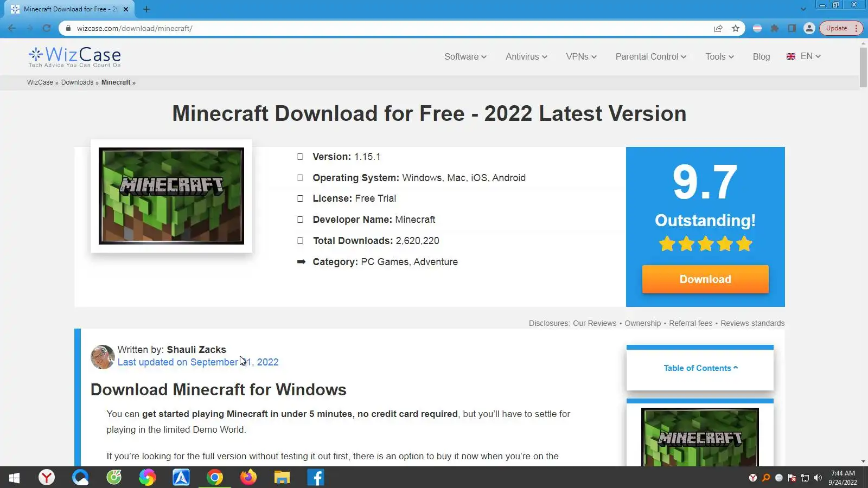
Task: Open Windows Start menu
Action: click(15, 478)
